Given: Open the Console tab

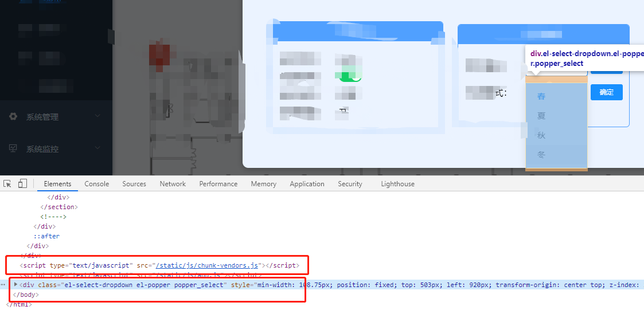Looking at the screenshot, I should [x=97, y=184].
